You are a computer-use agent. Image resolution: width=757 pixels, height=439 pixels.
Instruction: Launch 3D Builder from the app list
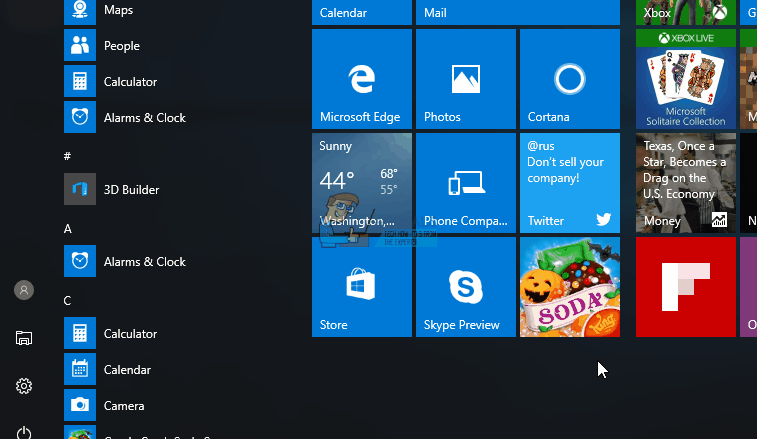[x=131, y=190]
